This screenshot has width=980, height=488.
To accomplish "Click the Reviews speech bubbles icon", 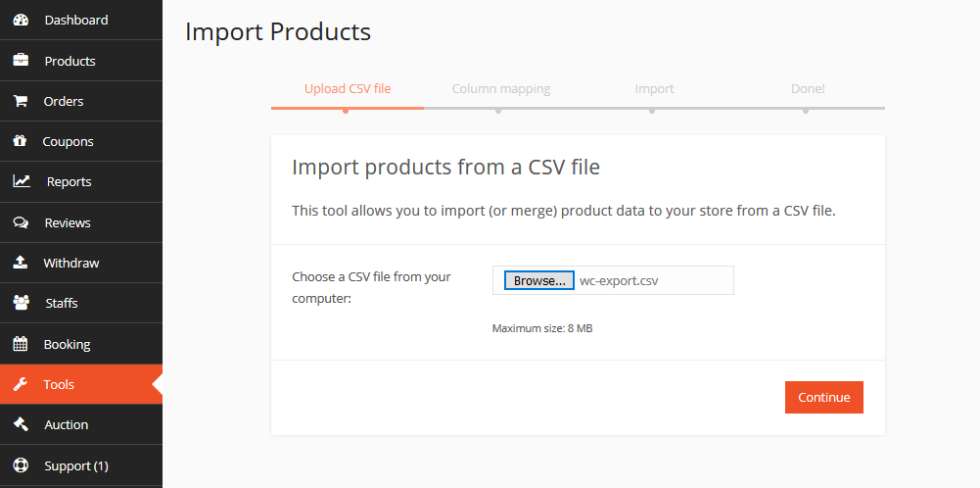I will pos(21,222).
